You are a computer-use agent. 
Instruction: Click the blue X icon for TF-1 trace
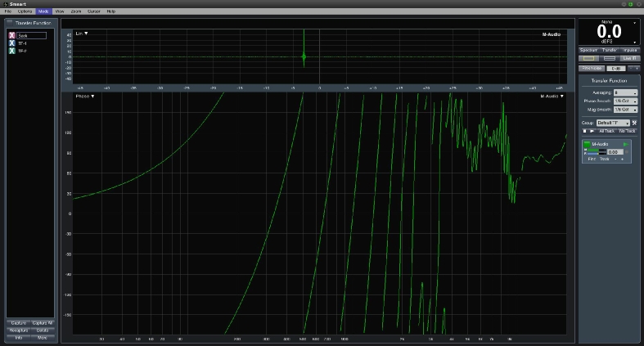(11, 43)
